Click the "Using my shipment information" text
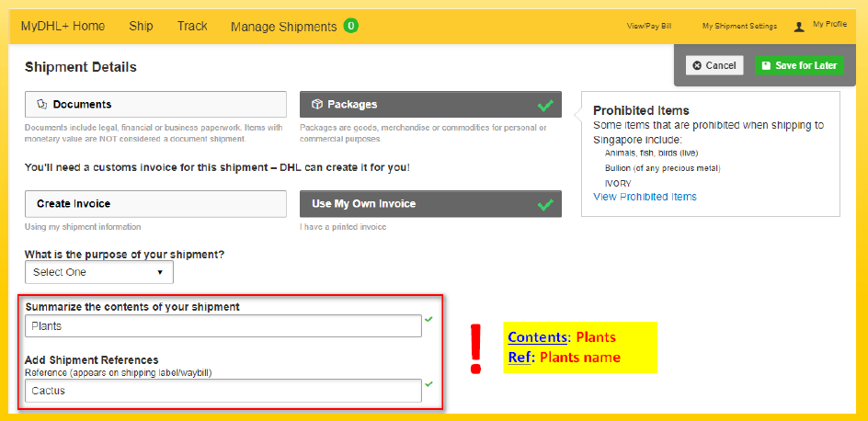The height and width of the screenshot is (421, 868). pyautogui.click(x=83, y=227)
